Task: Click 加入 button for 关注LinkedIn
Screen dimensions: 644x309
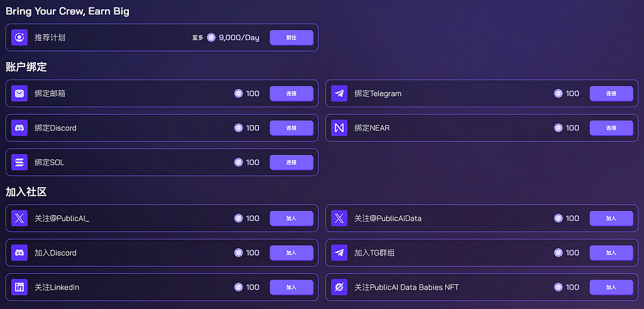Action: [x=292, y=287]
